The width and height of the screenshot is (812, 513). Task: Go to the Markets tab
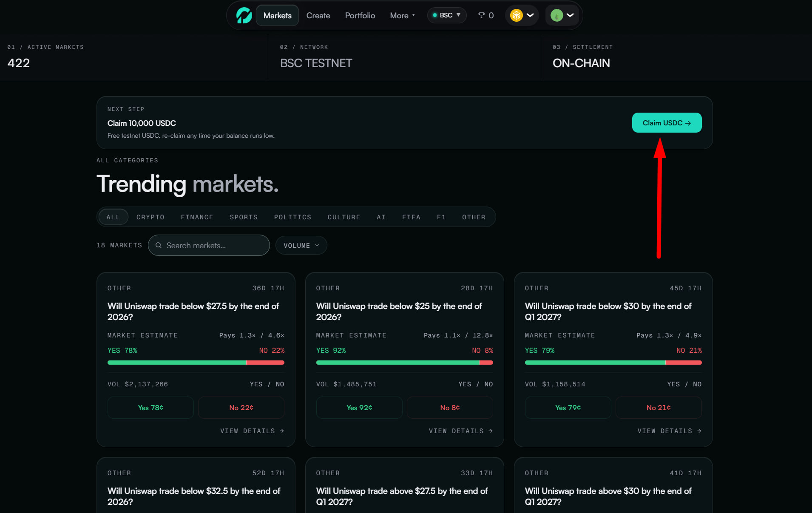(277, 15)
